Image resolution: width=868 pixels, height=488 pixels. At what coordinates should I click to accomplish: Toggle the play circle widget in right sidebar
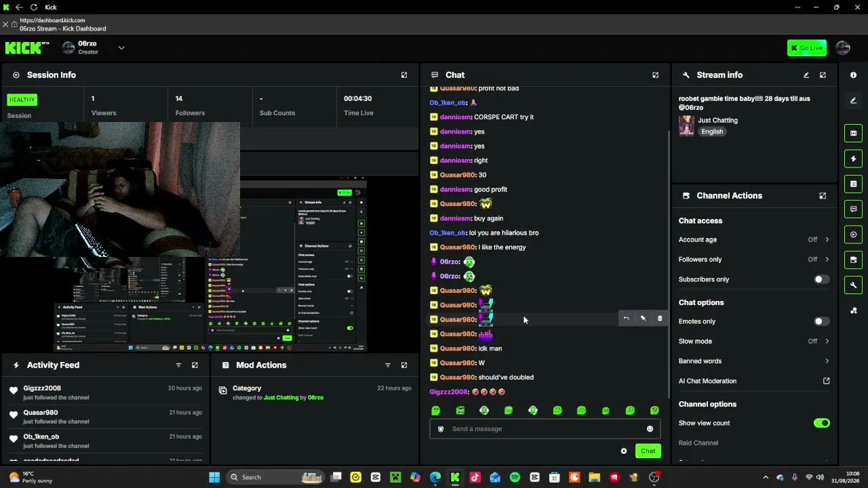click(853, 235)
